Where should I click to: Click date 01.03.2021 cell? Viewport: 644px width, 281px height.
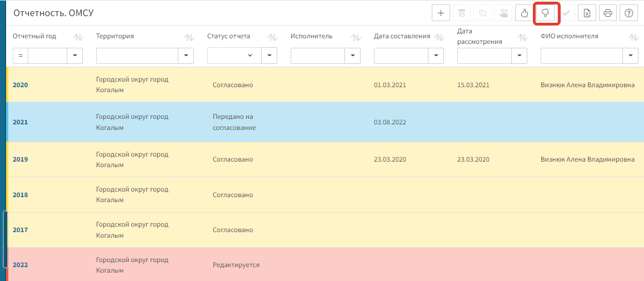(390, 85)
